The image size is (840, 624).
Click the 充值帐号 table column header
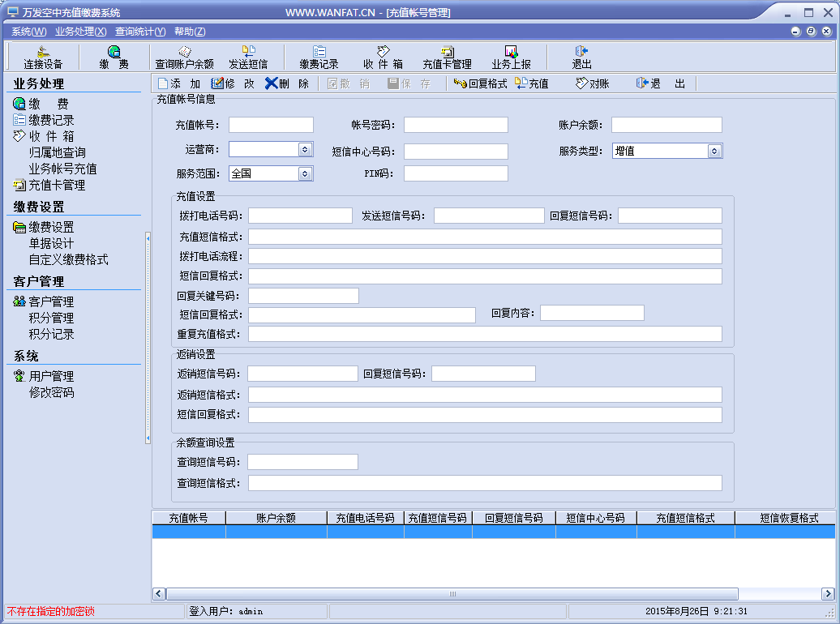point(189,518)
